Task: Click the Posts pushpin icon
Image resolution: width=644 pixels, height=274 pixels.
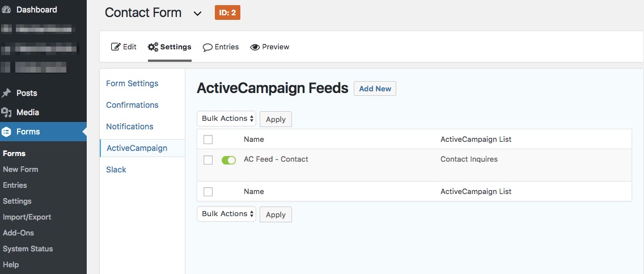Action: [6, 93]
